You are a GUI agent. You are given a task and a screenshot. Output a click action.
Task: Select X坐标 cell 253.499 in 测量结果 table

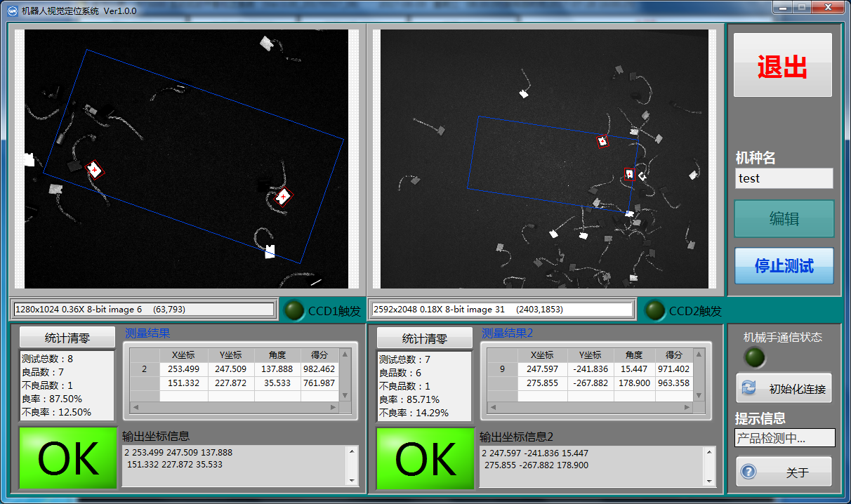184,369
